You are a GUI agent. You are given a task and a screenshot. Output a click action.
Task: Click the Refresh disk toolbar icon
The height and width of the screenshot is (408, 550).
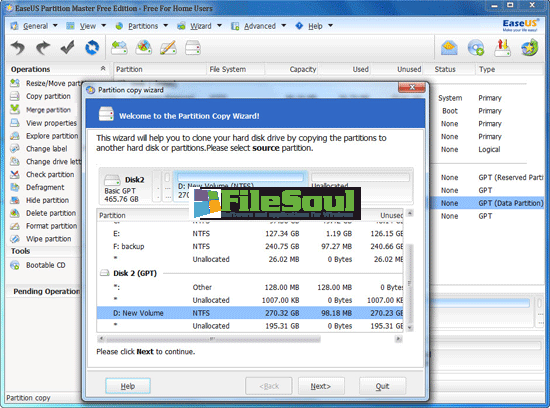[92, 47]
